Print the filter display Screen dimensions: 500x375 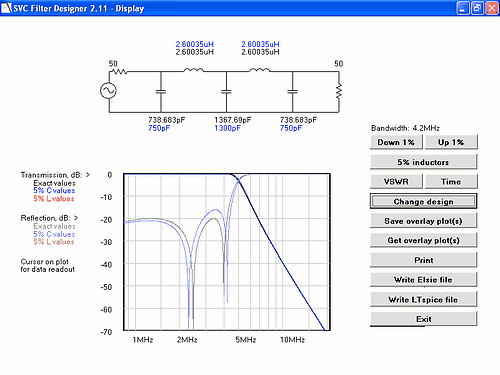click(x=423, y=260)
